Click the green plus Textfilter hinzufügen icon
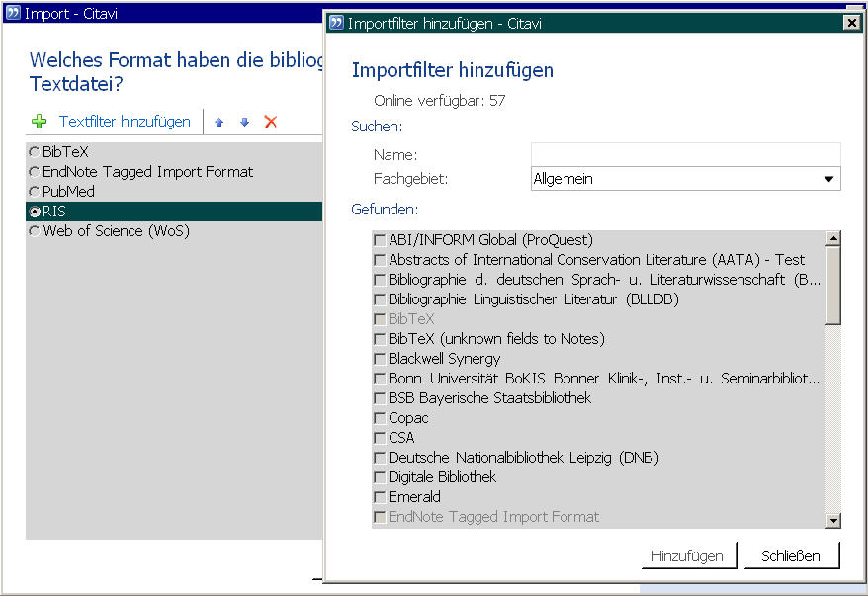The image size is (868, 596). point(40,122)
